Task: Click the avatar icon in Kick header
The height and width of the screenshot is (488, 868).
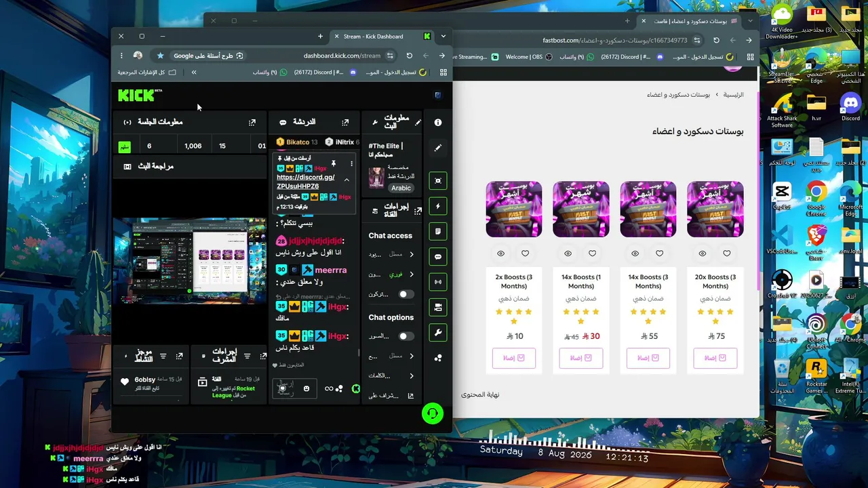Action: [x=437, y=95]
